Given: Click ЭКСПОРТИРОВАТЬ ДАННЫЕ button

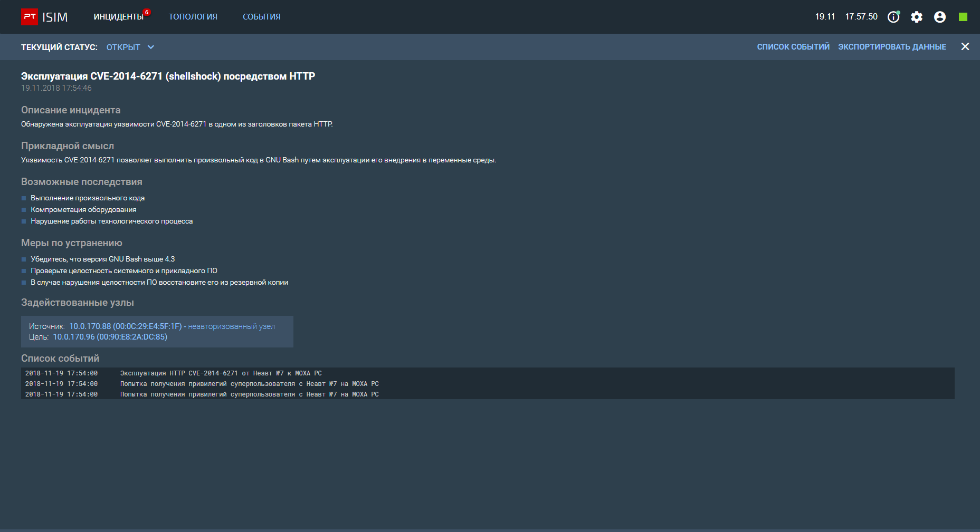Looking at the screenshot, I should [892, 47].
